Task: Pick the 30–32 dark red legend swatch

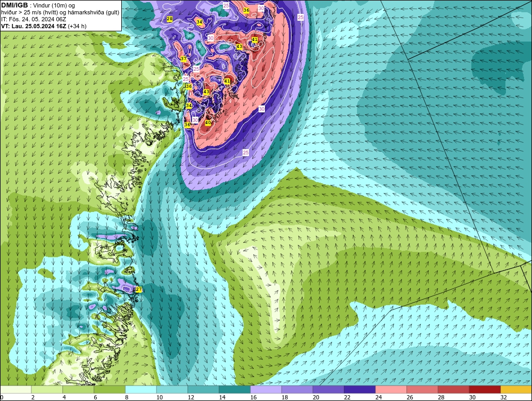Action: [x=485, y=389]
